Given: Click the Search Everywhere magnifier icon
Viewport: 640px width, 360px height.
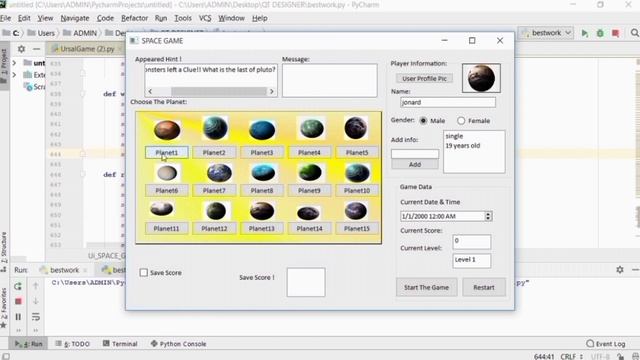Looking at the screenshot, I should pos(635,33).
